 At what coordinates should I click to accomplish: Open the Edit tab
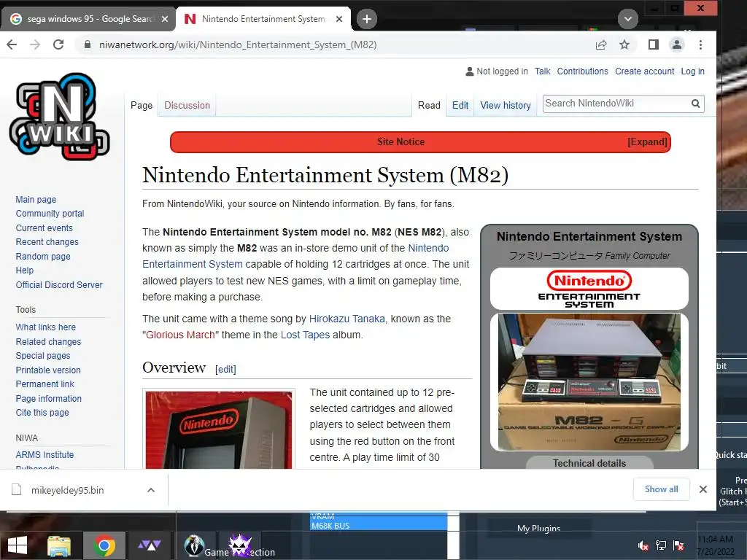click(460, 105)
